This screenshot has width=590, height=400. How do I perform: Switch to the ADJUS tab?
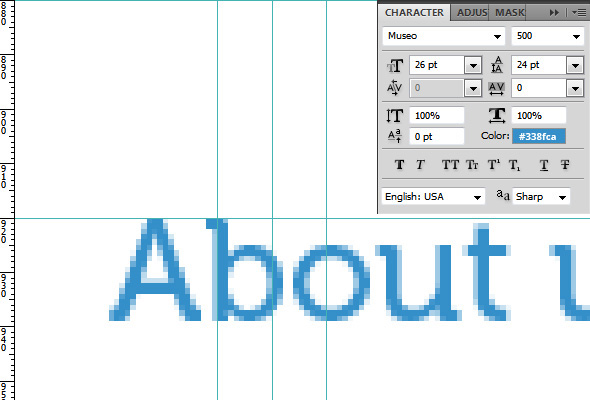click(472, 12)
